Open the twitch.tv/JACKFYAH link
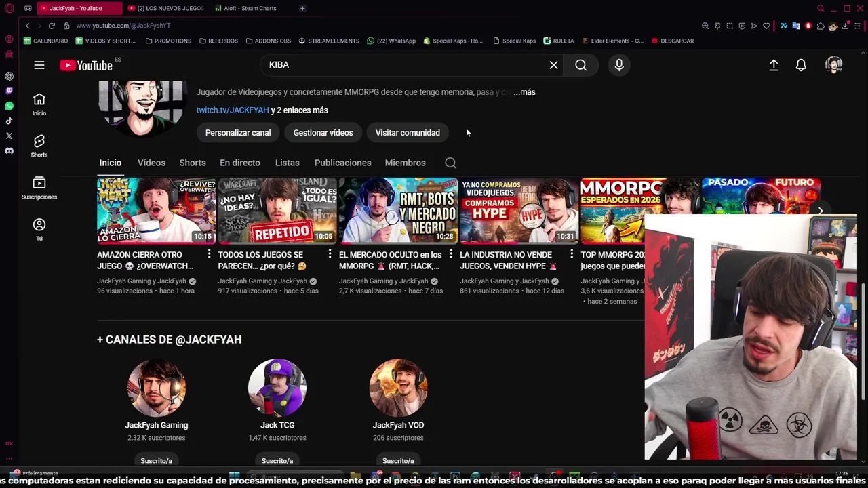Viewport: 868px width, 488px height. point(233,110)
